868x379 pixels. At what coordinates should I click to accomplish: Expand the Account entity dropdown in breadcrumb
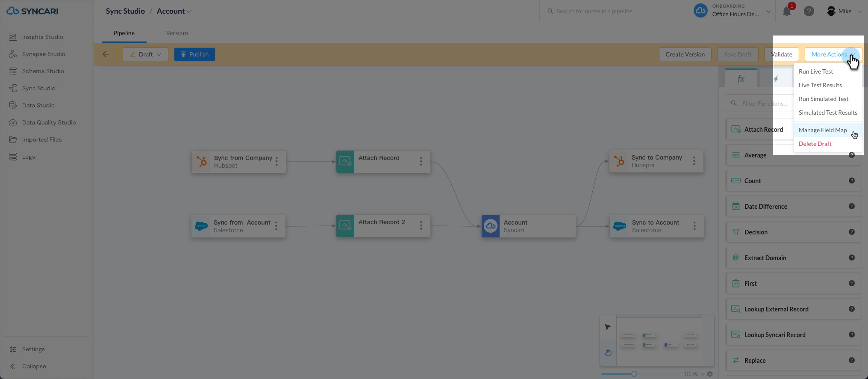[174, 11]
